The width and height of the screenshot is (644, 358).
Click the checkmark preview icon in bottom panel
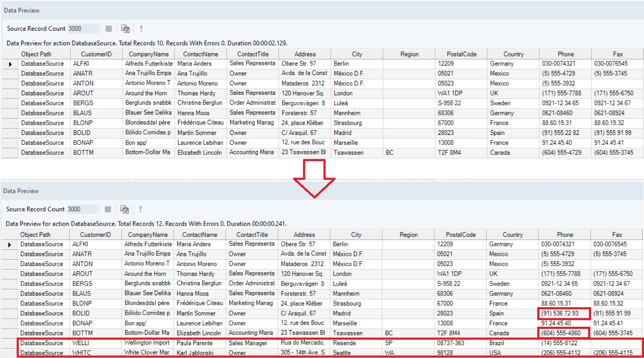pyautogui.click(x=124, y=209)
